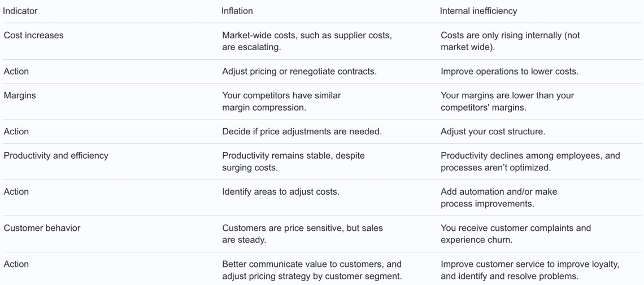The image size is (644, 285).
Task: Select the Customer behavior row label
Action: point(42,228)
